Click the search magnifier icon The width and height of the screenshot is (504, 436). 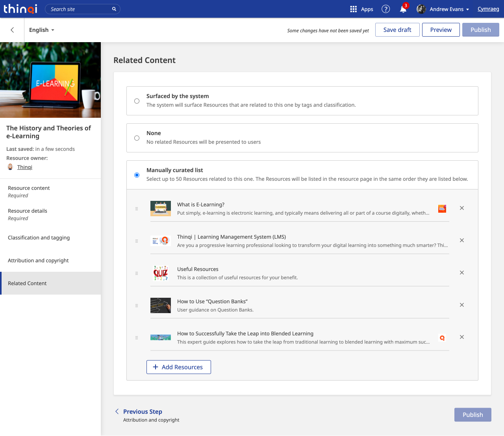click(114, 9)
